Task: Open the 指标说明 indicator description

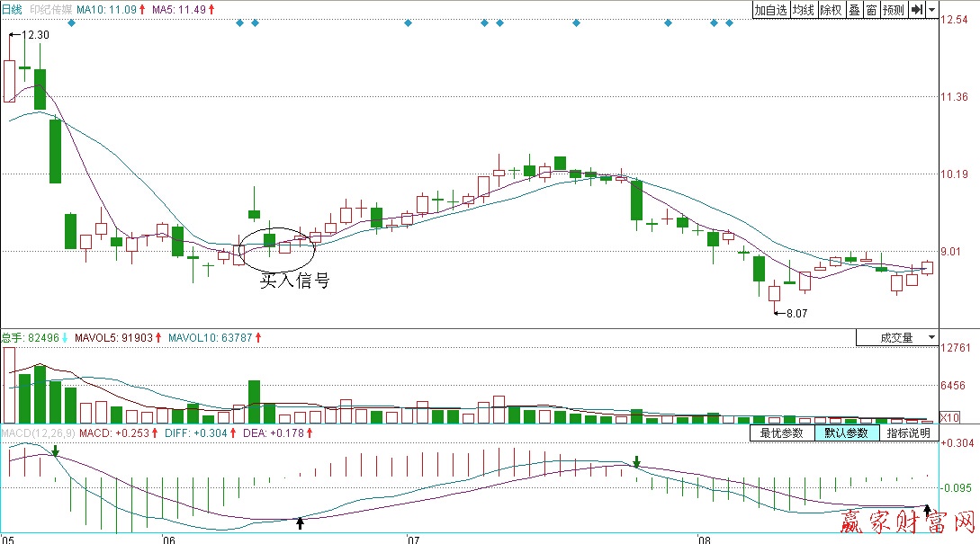Action: point(907,433)
